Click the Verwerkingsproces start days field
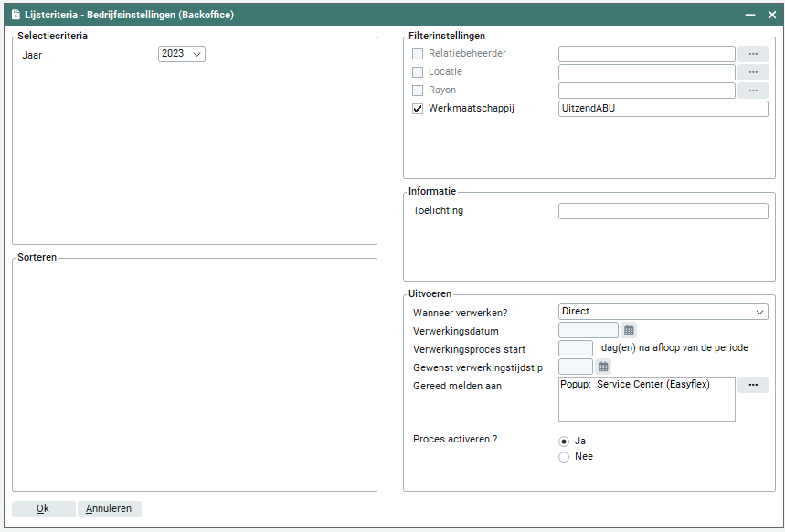 575,348
